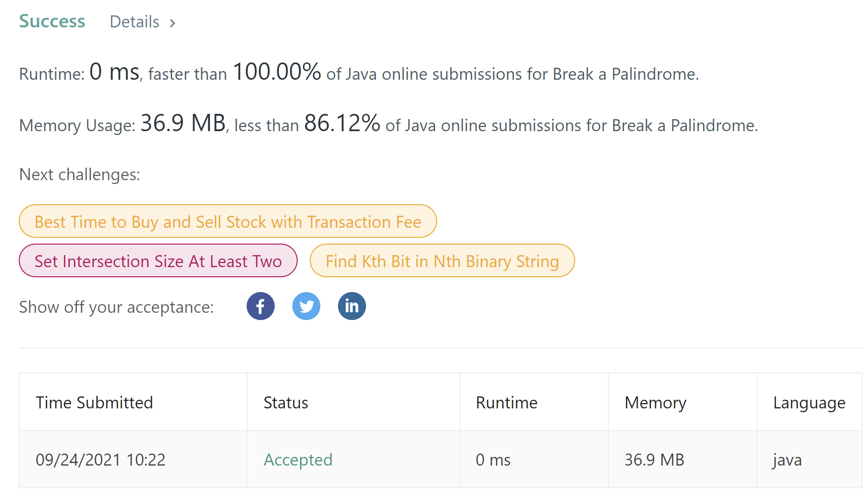Open Find Kth Bit in Nth Binary String
Image resolution: width=868 pixels, height=492 pixels.
click(442, 261)
